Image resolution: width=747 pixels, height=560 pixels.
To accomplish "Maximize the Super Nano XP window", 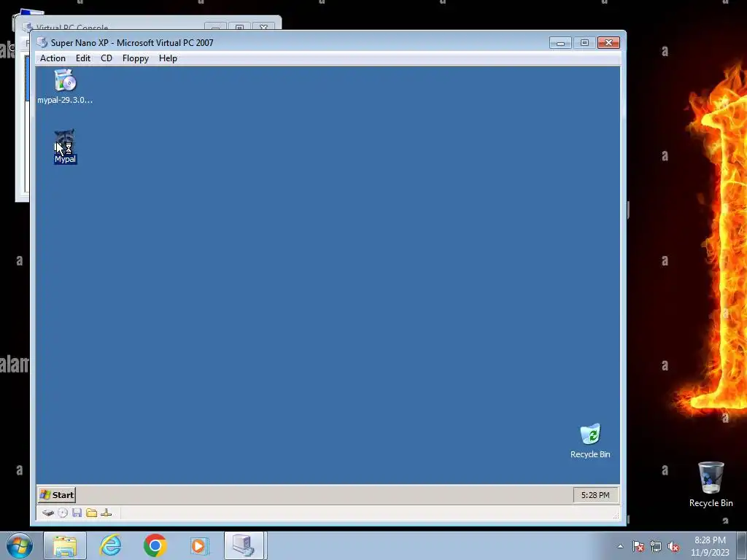I will tap(584, 43).
